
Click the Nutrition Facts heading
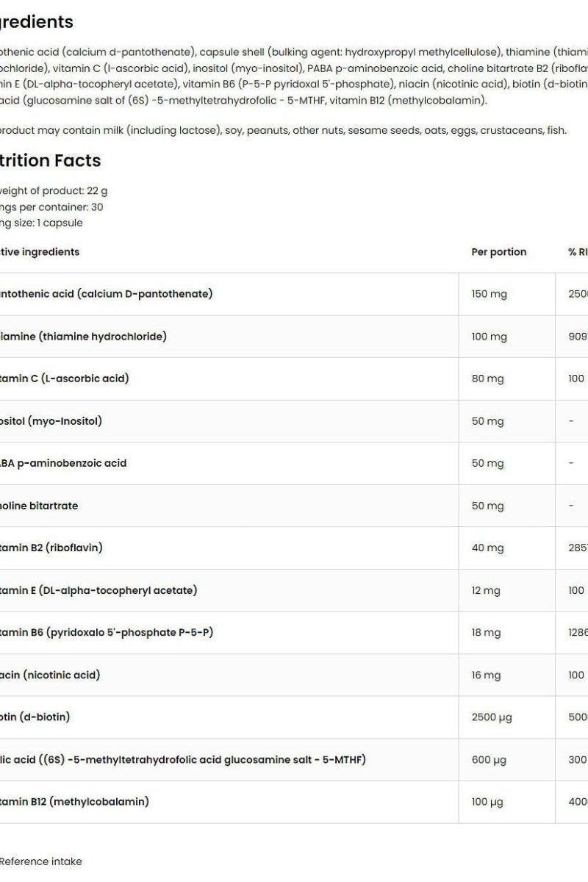tap(49, 160)
